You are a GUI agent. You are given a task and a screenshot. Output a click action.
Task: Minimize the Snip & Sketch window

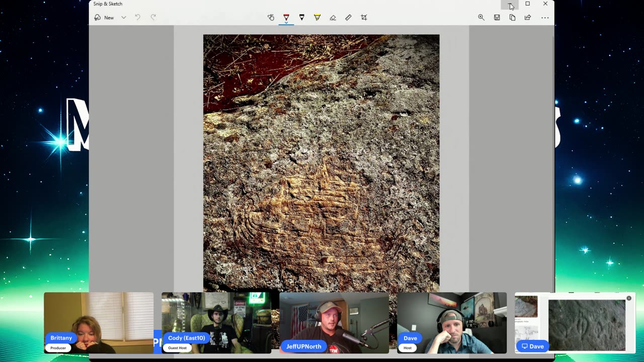510,4
